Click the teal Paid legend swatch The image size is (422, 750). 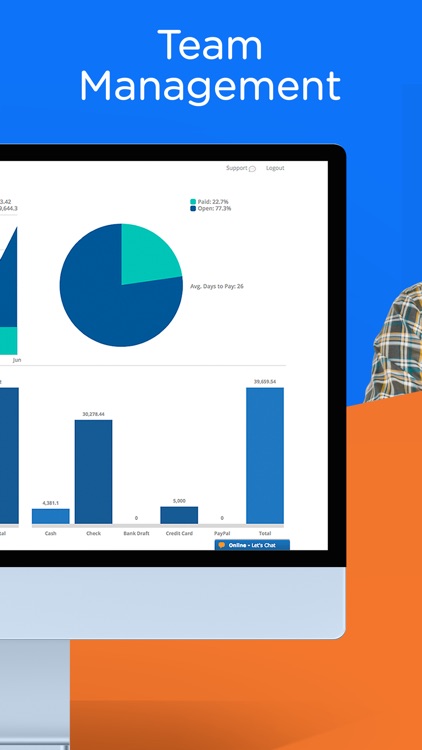point(193,202)
